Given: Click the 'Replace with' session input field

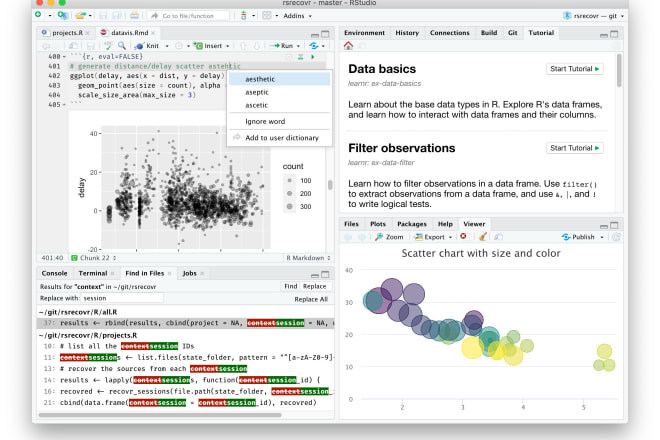Looking at the screenshot, I should tap(122, 298).
